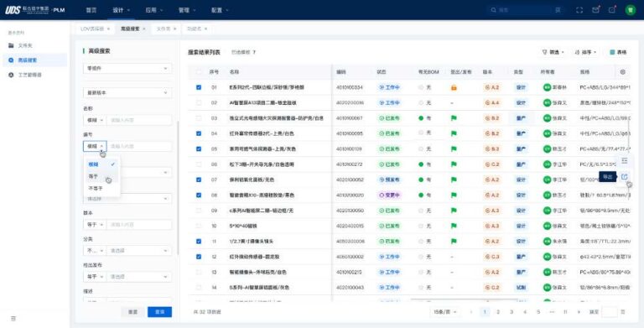Uncheck the row 04 checkbox
Viewport: 644px width, 328px height.
pyautogui.click(x=199, y=133)
